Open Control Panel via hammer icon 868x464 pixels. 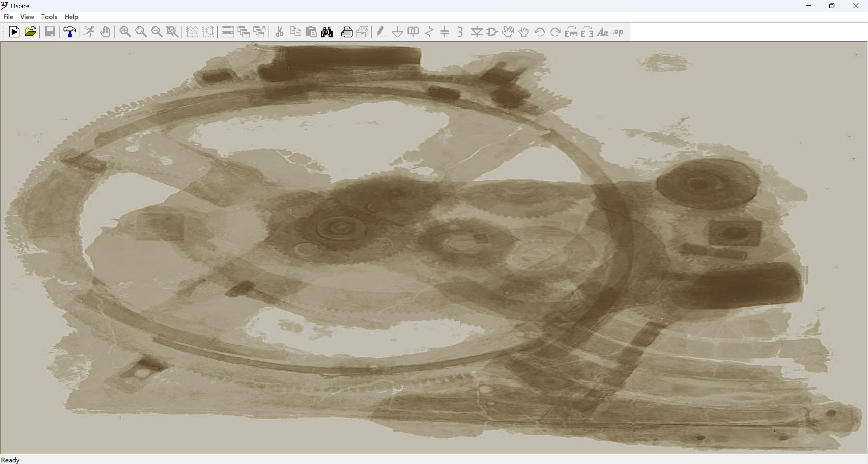click(70, 32)
